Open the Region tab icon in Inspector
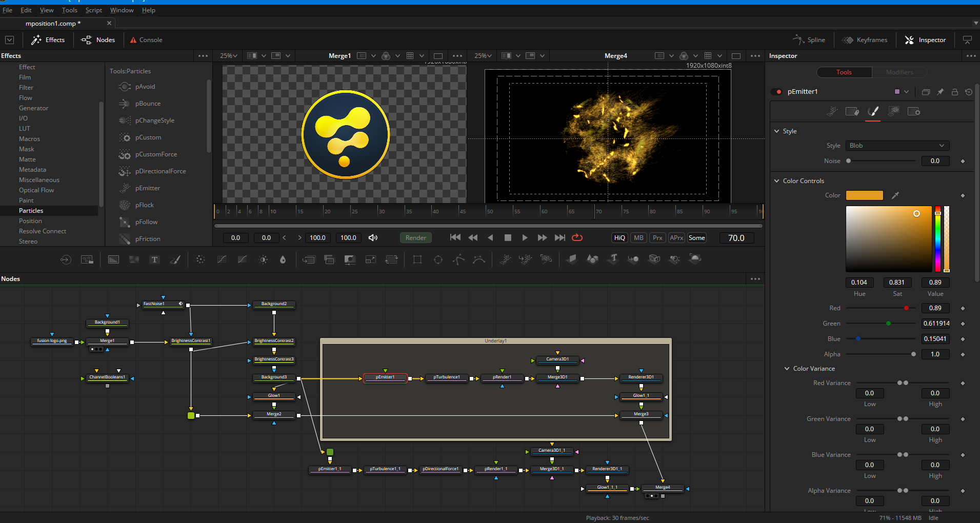Viewport: 980px width, 523px height. (893, 111)
